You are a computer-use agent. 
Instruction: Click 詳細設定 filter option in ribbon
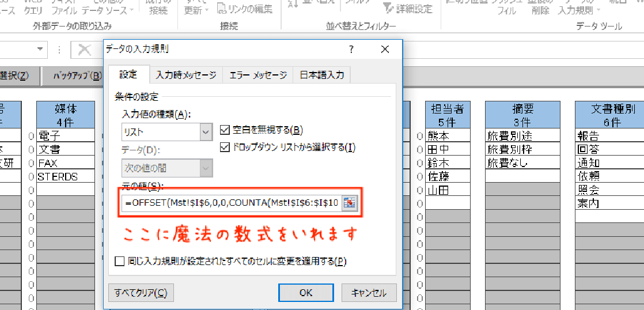(x=407, y=8)
